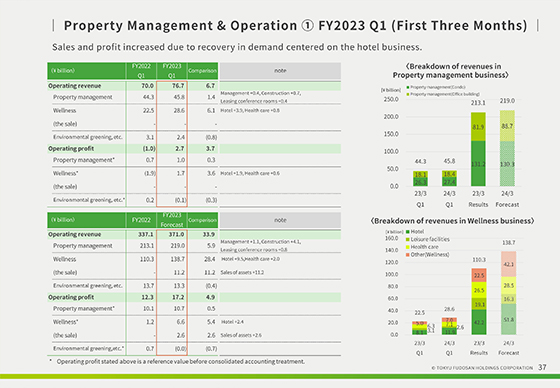Click note 'Sales of assets +2.6'
This screenshot has height=388, width=560.
click(241, 335)
